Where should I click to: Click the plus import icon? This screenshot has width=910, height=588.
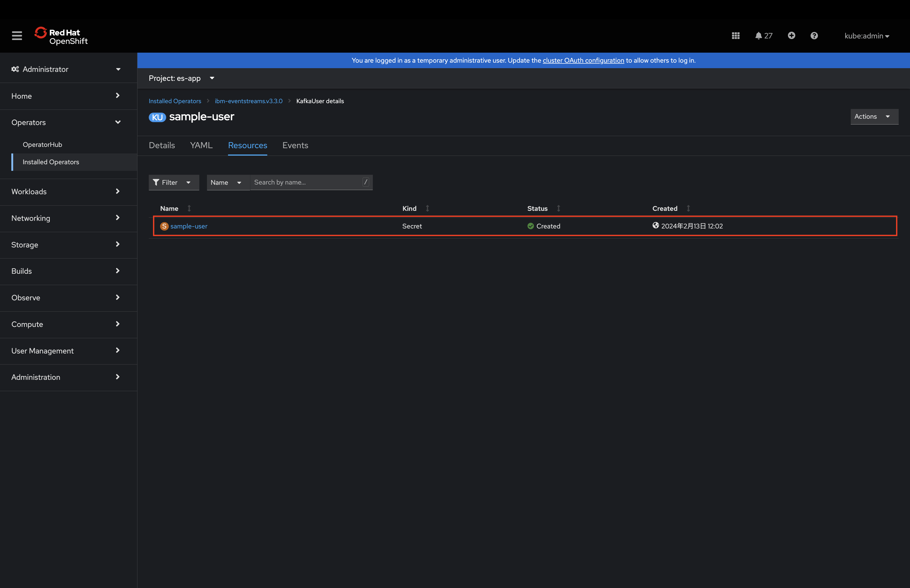click(791, 36)
